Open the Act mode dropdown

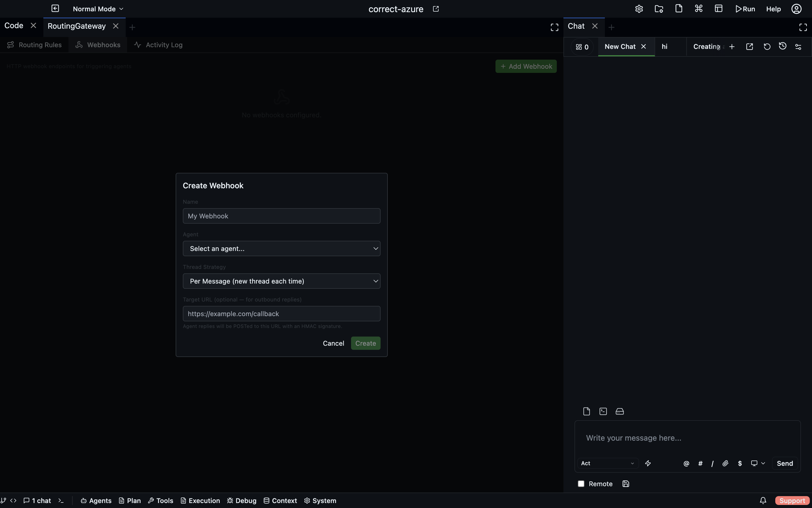point(607,463)
